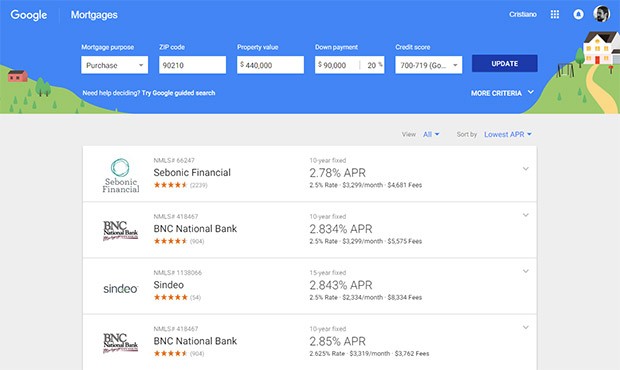620x370 pixels.
Task: Click the Cristiano account name
Action: pos(523,14)
